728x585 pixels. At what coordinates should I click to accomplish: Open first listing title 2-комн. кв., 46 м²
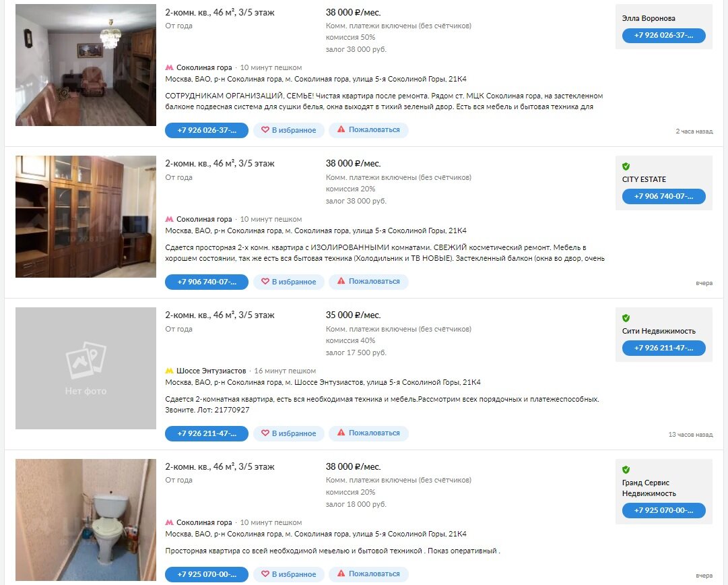point(220,13)
